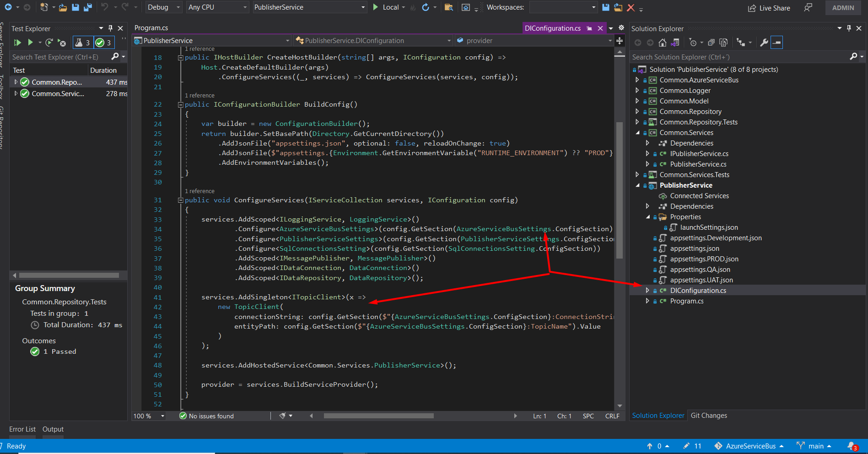This screenshot has height=454, width=868.
Task: Toggle the Preview Selected Items button
Action: pos(776,43)
